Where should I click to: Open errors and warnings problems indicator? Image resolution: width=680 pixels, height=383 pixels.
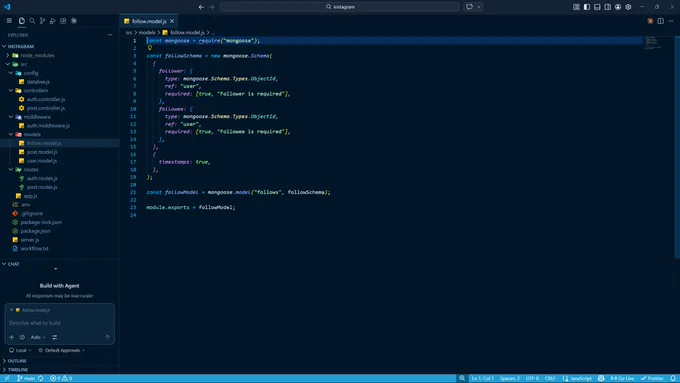61,378
